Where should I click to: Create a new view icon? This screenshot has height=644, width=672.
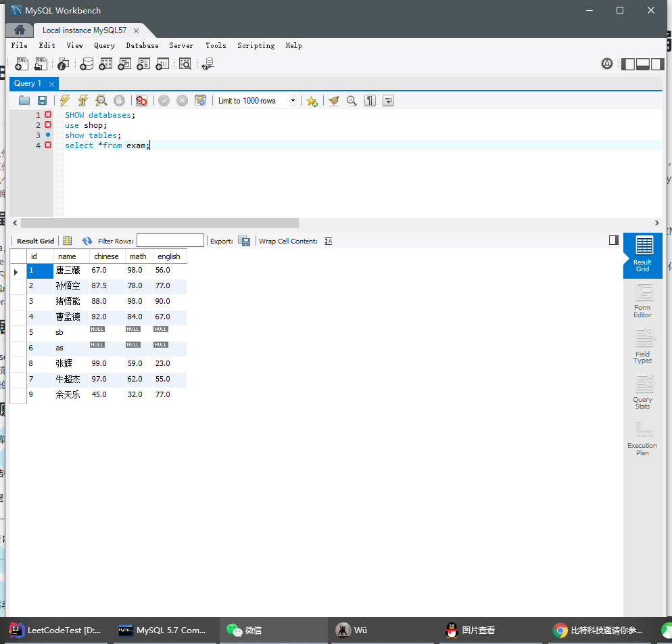[124, 64]
